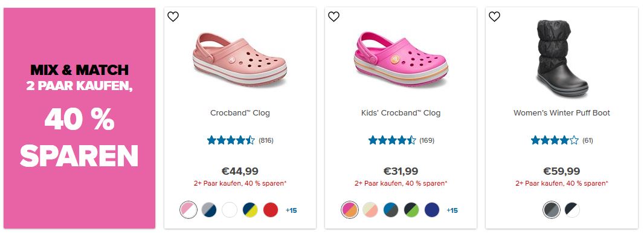Open the Crocband Clog product title
The height and width of the screenshot is (234, 644).
(x=240, y=112)
